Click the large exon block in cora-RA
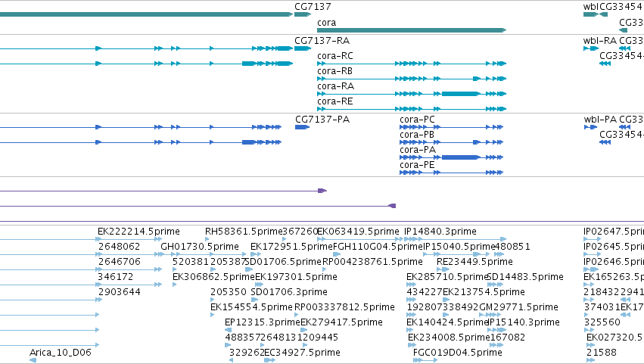The width and height of the screenshot is (644, 364). (460, 94)
